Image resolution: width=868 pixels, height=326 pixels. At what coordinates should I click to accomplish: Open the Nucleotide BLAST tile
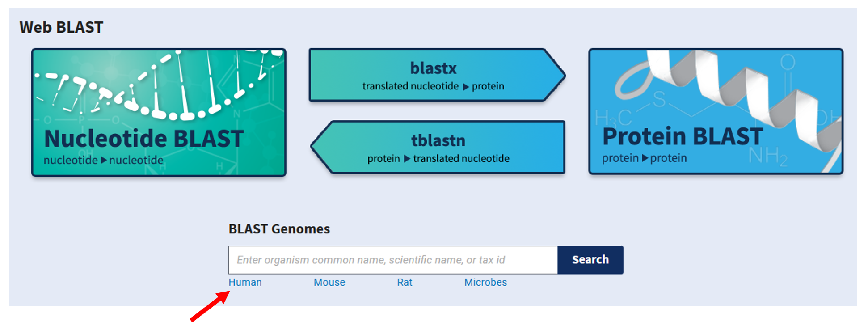pos(143,138)
